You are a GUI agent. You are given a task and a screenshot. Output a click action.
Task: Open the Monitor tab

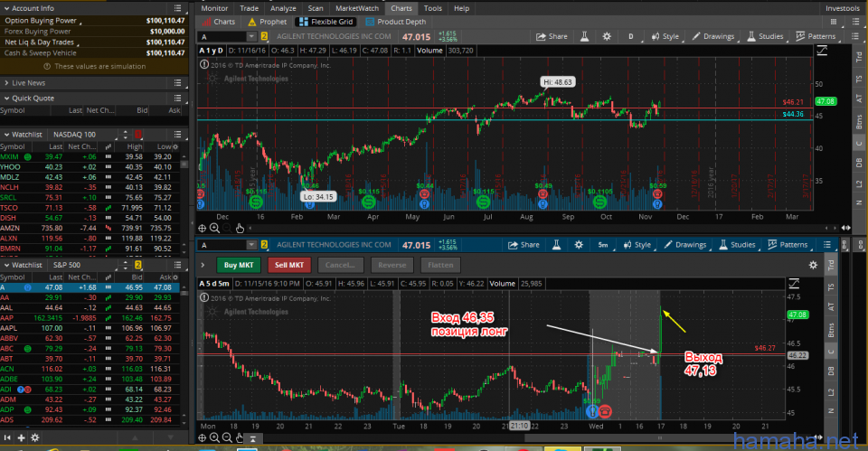214,8
